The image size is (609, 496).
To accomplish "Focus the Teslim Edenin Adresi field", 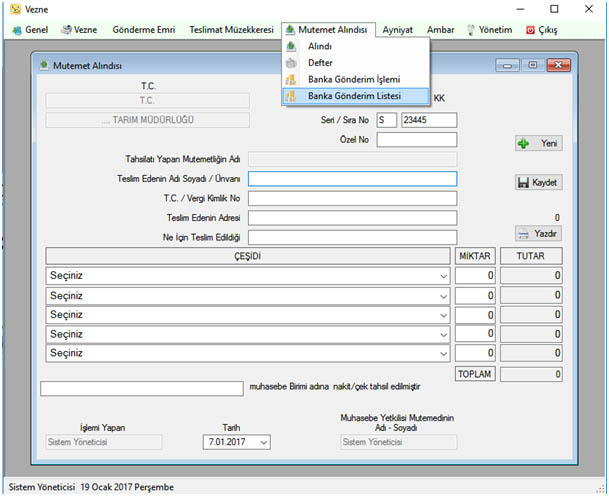I will [x=352, y=218].
